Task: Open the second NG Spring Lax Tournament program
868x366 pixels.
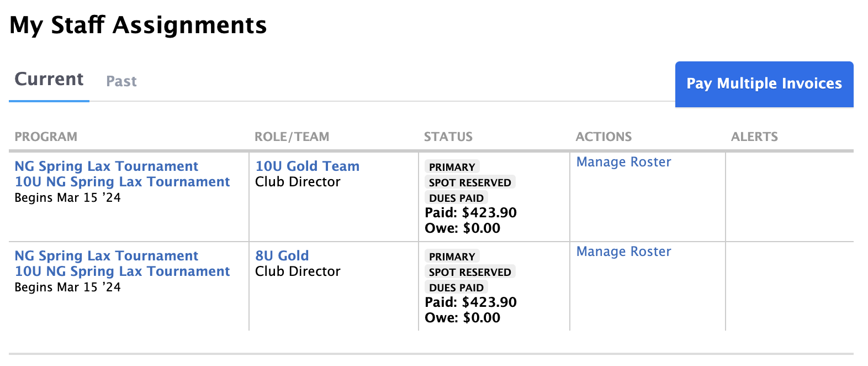Action: [x=106, y=255]
